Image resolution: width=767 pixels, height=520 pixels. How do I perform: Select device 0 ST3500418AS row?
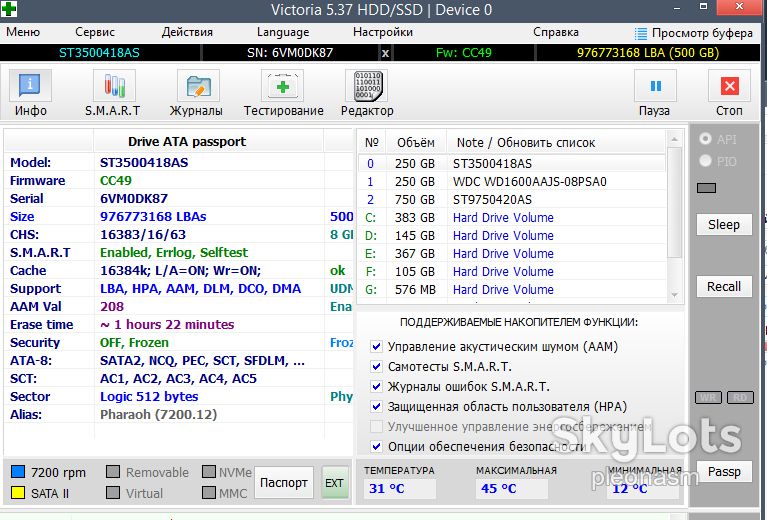click(512, 163)
